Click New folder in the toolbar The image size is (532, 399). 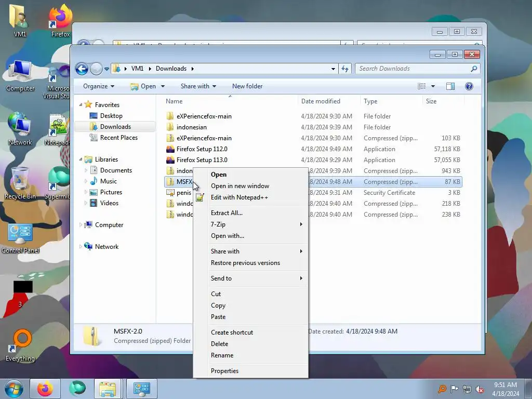[x=247, y=86]
